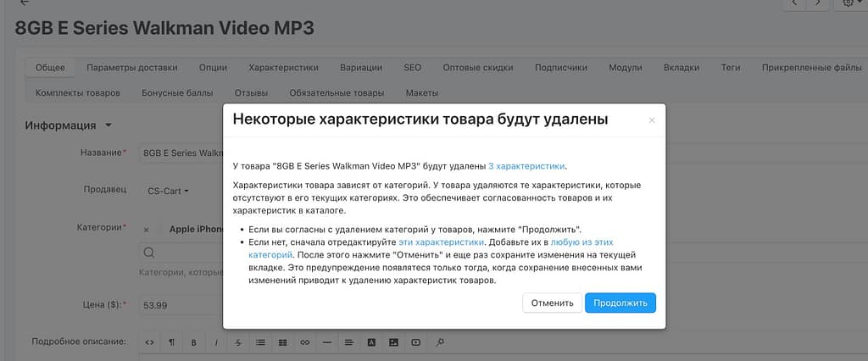Remove Apple iPhone category with x
This screenshot has height=361, width=868.
(146, 229)
